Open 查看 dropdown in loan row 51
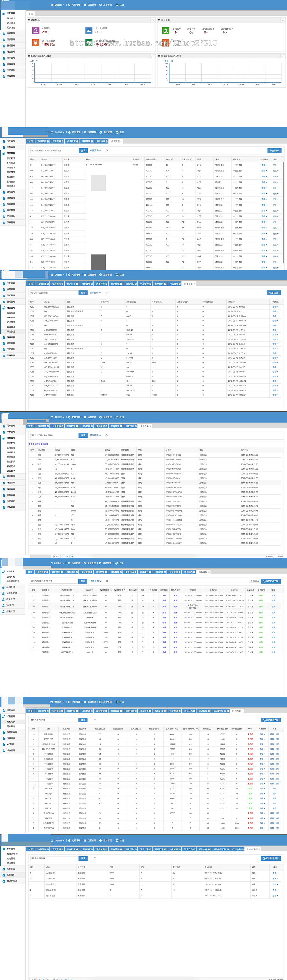 tap(264, 165)
